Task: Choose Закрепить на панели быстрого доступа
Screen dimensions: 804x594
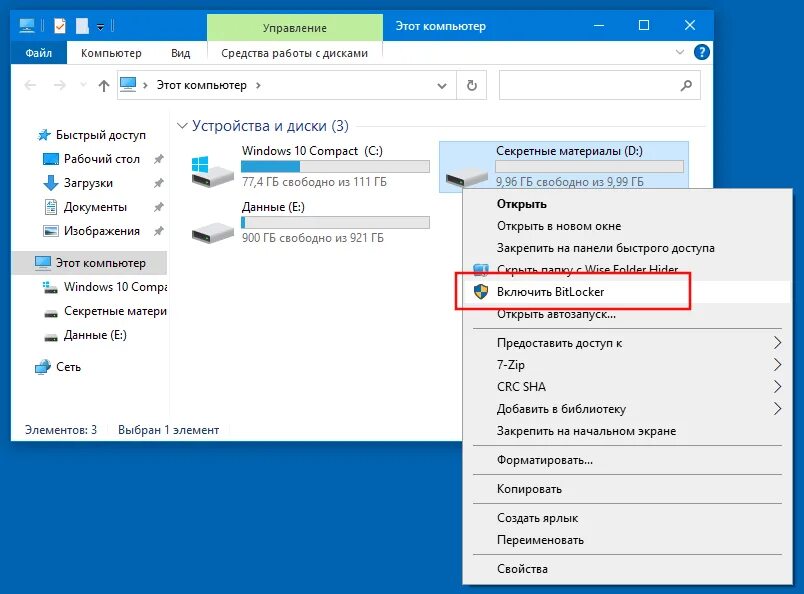Action: coord(627,248)
